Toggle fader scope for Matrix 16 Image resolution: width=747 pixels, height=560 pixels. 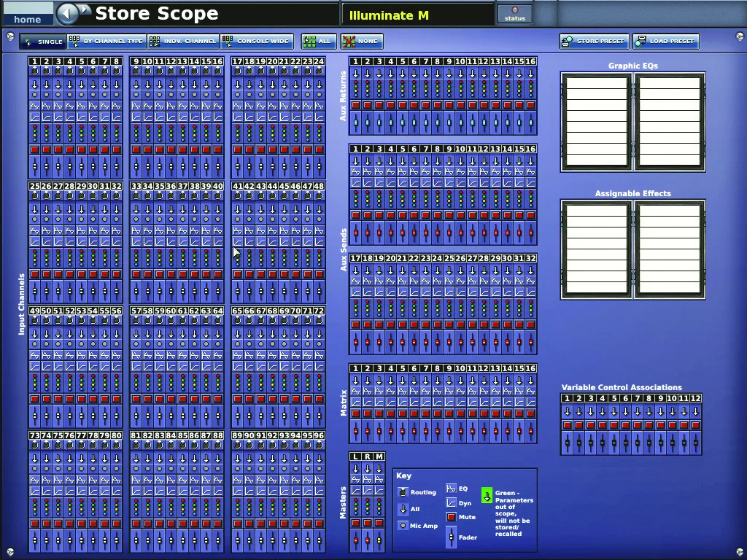(531, 431)
